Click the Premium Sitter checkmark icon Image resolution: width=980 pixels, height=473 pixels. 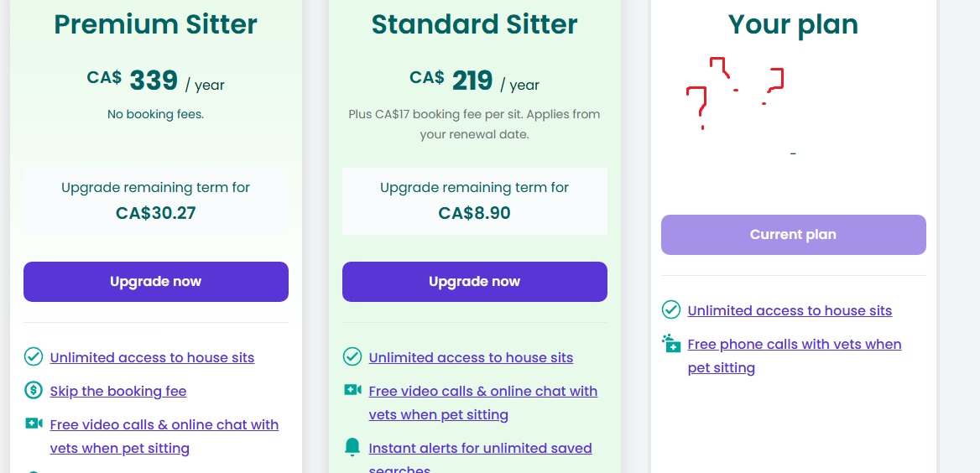34,357
